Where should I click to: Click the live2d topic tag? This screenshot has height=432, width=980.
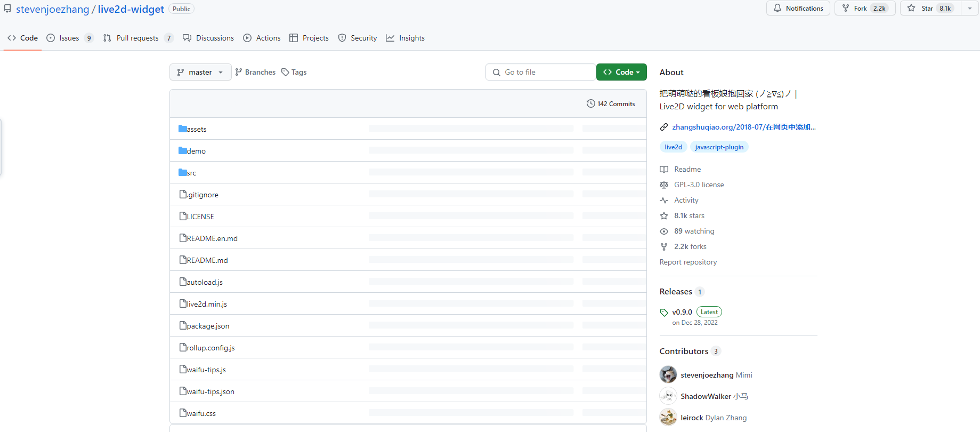click(673, 147)
